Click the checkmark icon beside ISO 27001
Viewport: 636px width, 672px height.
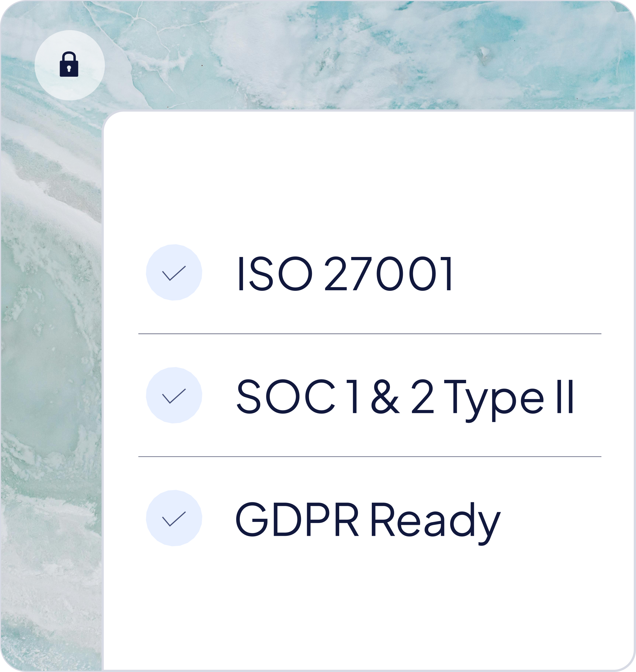tap(174, 272)
